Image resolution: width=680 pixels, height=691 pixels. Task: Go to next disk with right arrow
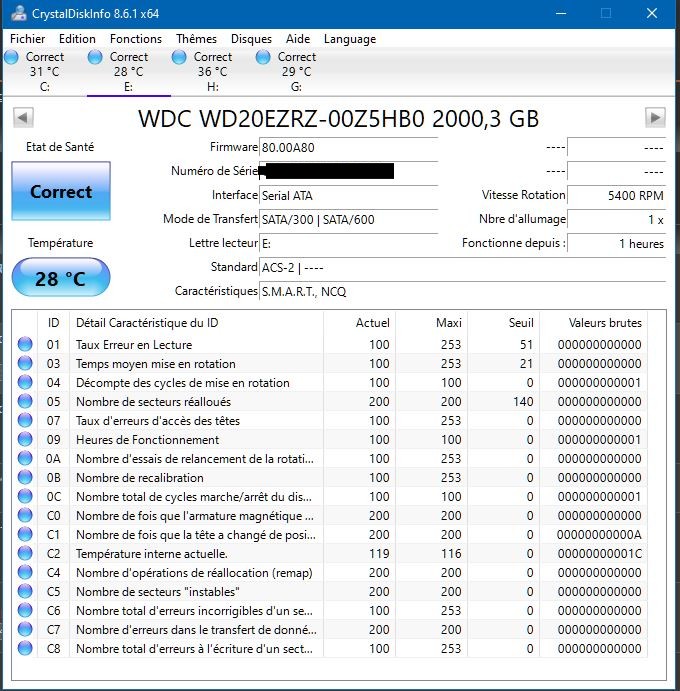pos(655,118)
